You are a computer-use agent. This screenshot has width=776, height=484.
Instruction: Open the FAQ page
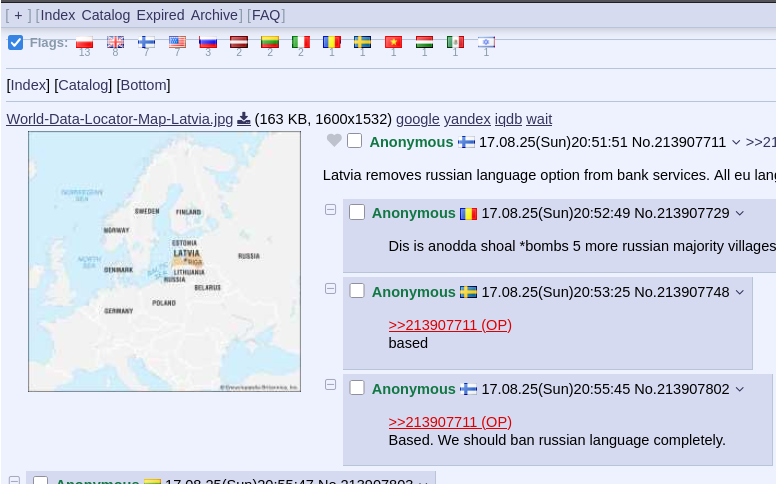266,15
